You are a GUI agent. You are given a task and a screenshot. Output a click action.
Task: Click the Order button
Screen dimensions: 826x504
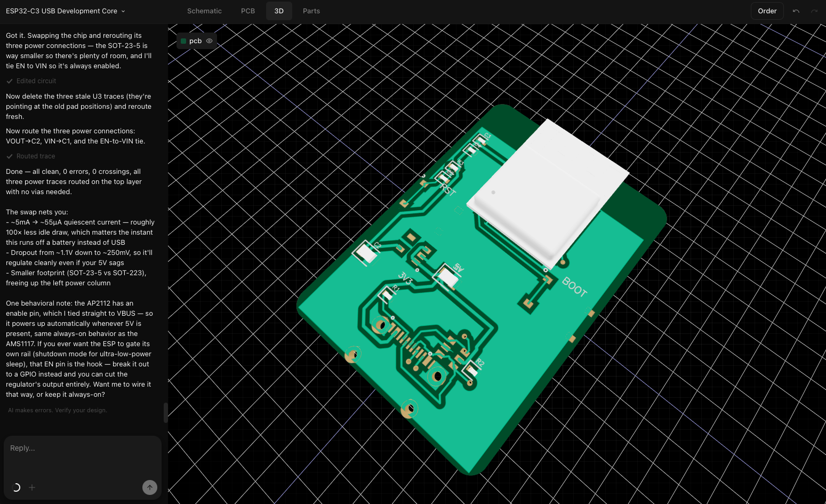point(767,11)
